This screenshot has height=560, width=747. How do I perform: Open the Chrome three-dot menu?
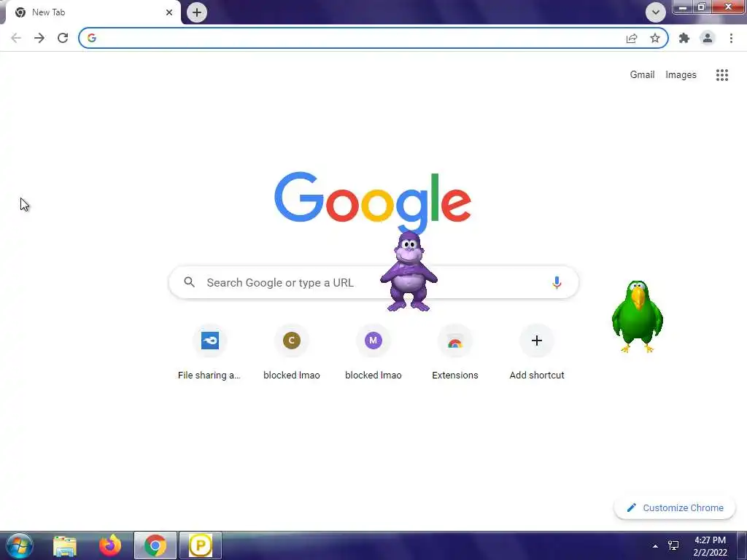[731, 38]
